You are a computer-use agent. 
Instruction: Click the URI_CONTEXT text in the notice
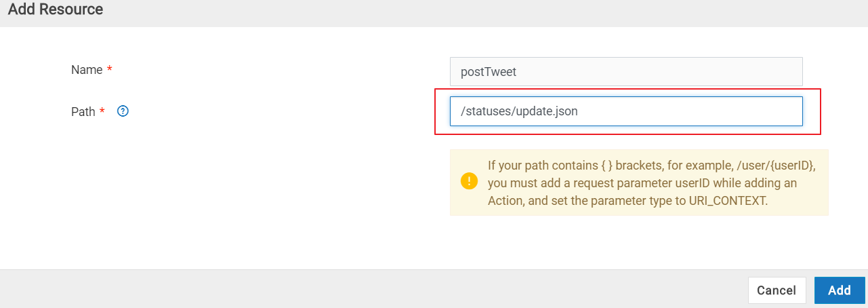click(x=726, y=201)
